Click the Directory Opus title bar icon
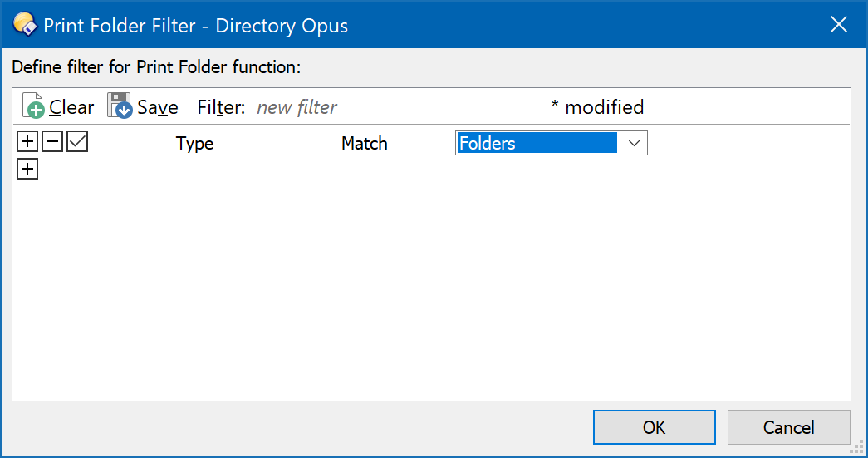This screenshot has width=868, height=458. click(x=26, y=24)
